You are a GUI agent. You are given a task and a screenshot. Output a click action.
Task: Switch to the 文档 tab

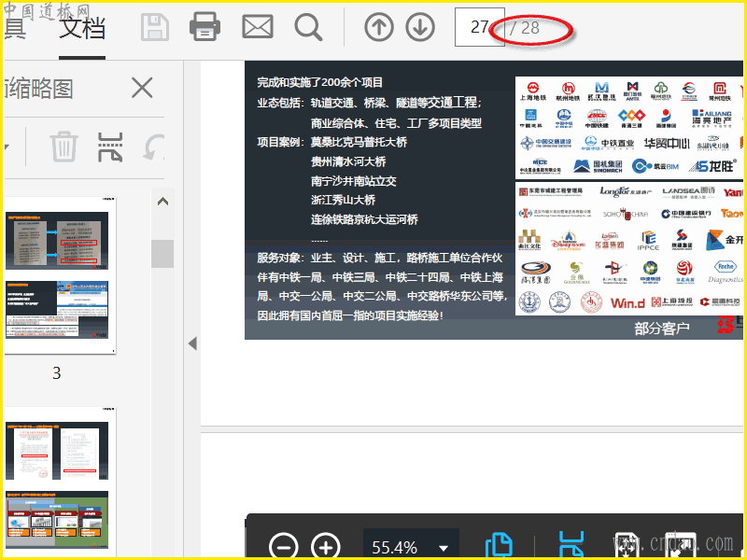[x=82, y=27]
